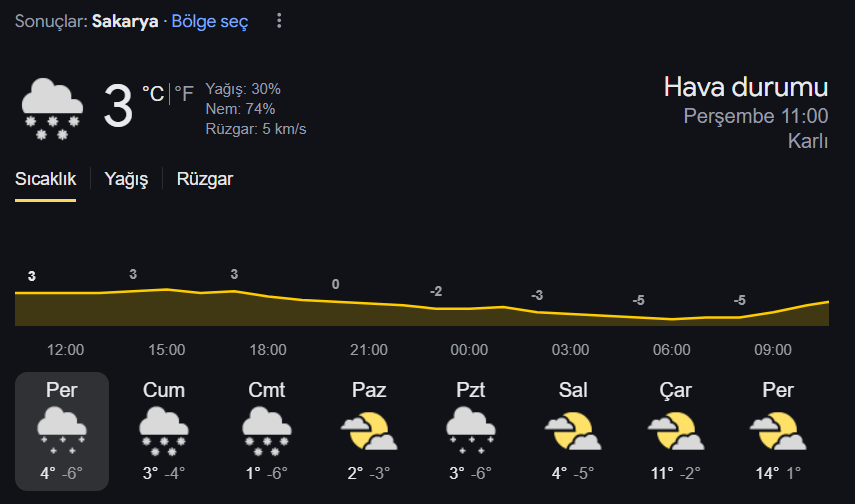Click the 21:00 point on temperature graph
This screenshot has width=855, height=504.
click(369, 303)
